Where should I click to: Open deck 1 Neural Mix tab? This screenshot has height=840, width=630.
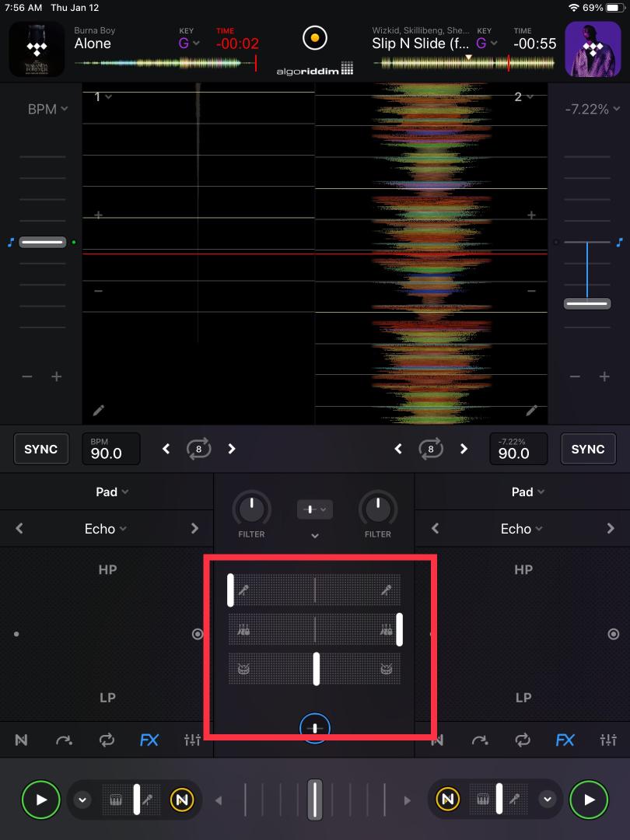21,740
